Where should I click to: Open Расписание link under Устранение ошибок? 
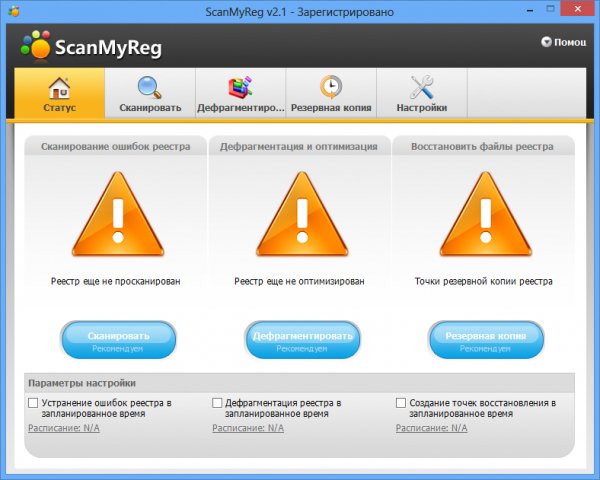(x=64, y=428)
